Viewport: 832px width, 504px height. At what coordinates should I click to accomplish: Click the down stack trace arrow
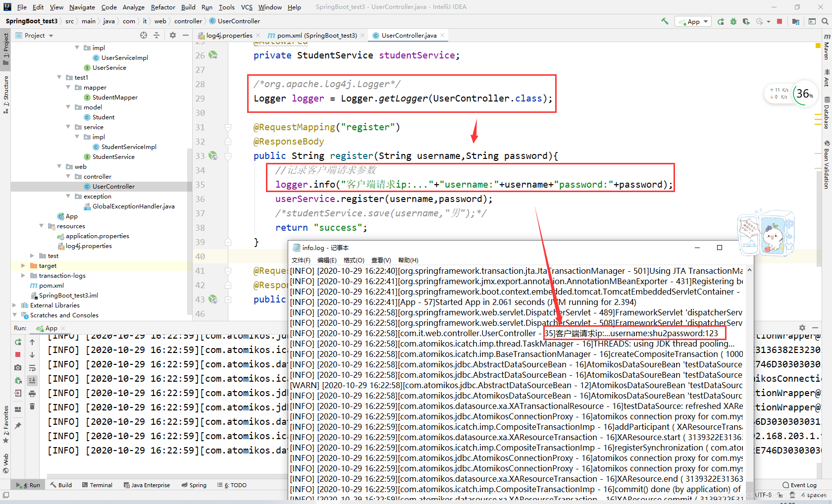(32, 354)
